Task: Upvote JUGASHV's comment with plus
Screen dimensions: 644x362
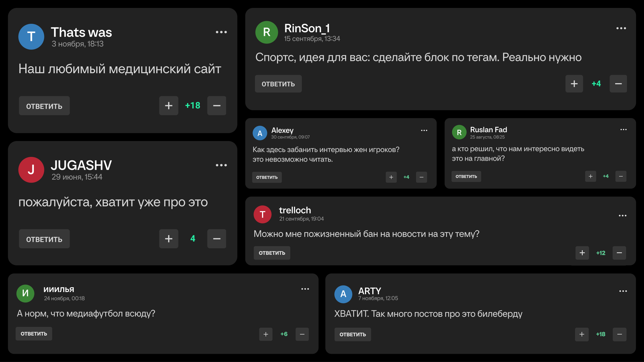Action: [168, 239]
